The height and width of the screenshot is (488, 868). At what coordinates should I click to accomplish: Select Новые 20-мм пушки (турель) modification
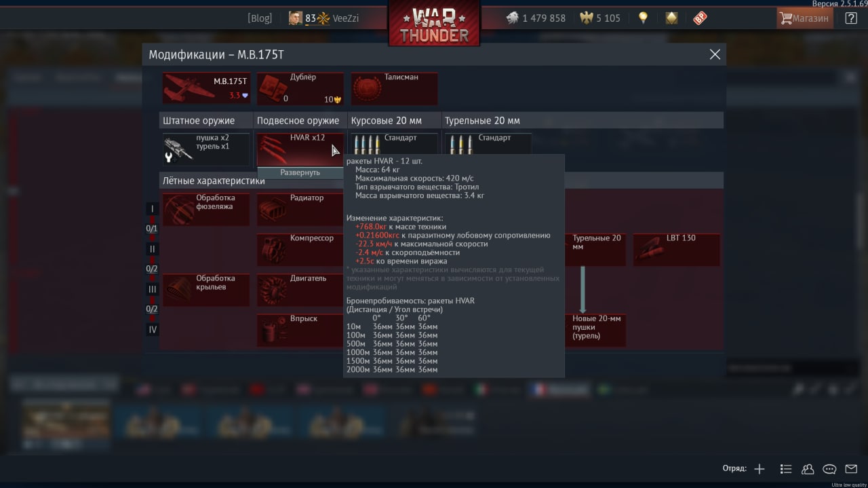tap(595, 330)
